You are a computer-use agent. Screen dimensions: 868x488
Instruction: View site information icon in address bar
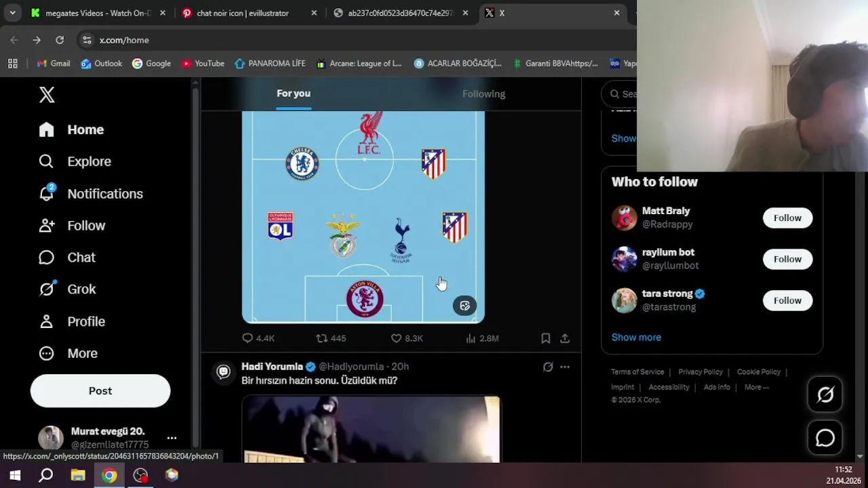coord(87,40)
